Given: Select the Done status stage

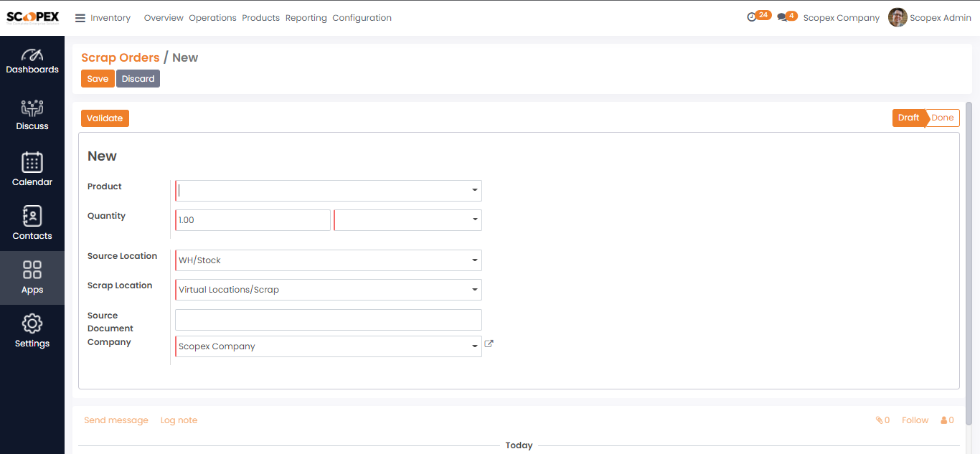Looking at the screenshot, I should (x=943, y=118).
